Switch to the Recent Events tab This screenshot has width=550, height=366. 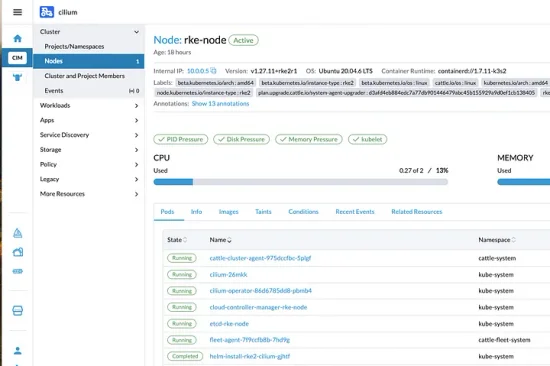[x=355, y=212]
